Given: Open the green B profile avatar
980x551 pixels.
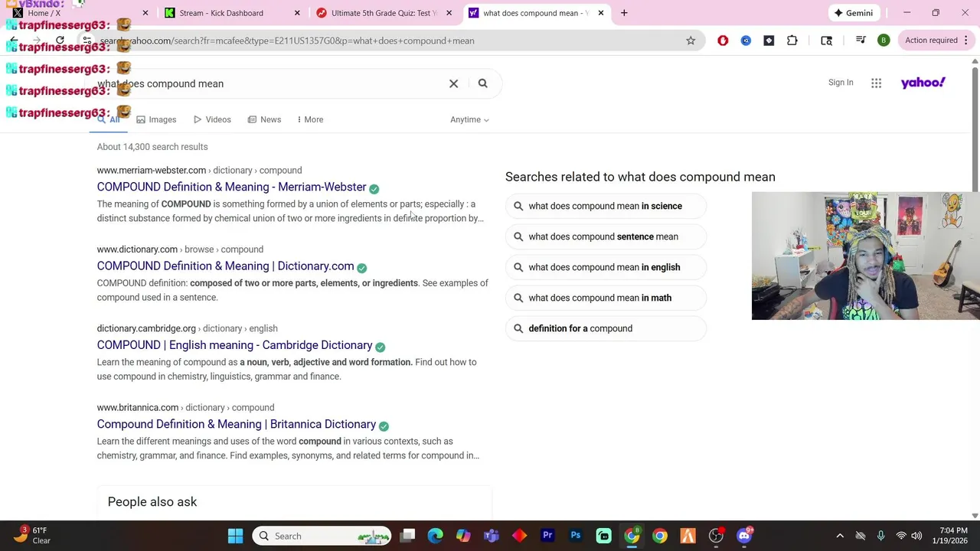Looking at the screenshot, I should point(884,41).
